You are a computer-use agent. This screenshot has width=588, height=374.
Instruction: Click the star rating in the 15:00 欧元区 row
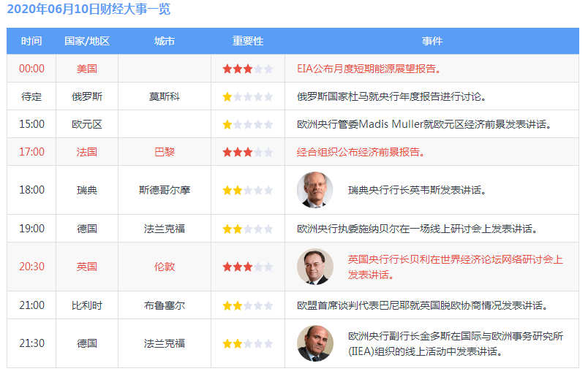coord(248,124)
